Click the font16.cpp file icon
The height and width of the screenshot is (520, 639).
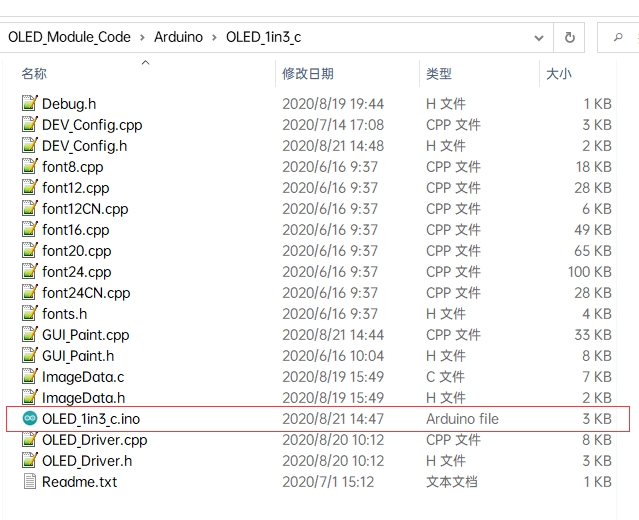30,230
